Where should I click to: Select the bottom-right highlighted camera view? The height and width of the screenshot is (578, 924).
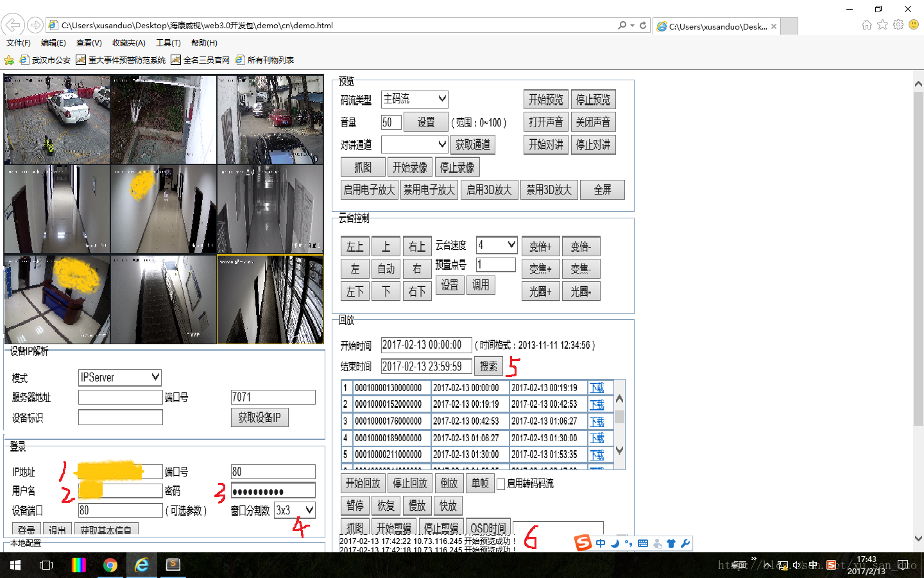270,299
